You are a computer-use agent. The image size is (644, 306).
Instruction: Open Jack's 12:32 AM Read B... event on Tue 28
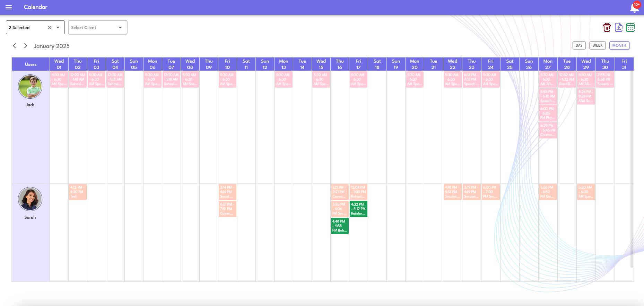(567, 79)
